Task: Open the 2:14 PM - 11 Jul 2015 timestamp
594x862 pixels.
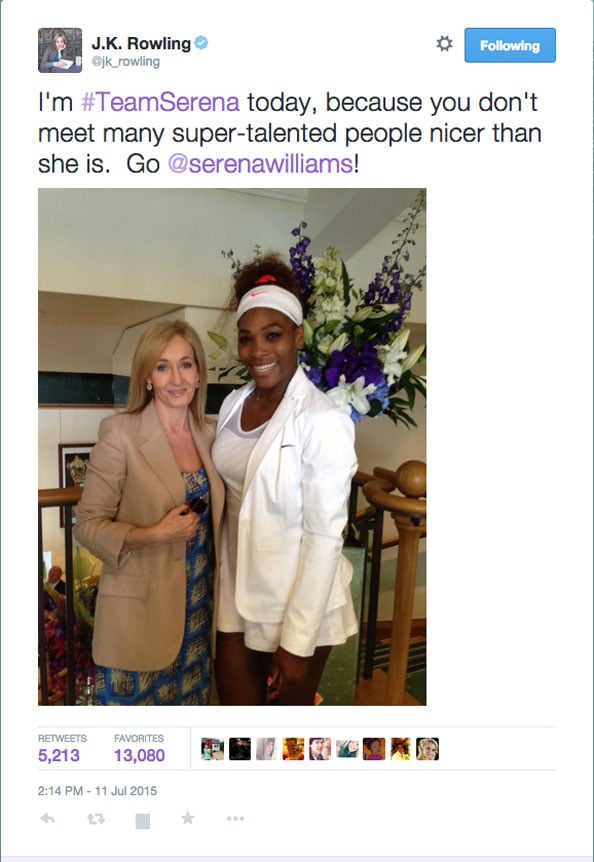Action: coord(97,791)
